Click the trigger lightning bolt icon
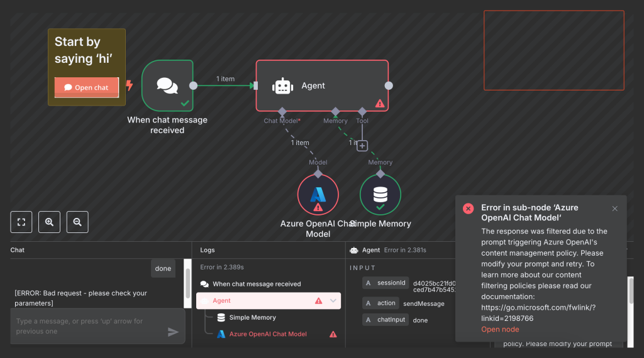Image resolution: width=644 pixels, height=358 pixels. tap(130, 85)
